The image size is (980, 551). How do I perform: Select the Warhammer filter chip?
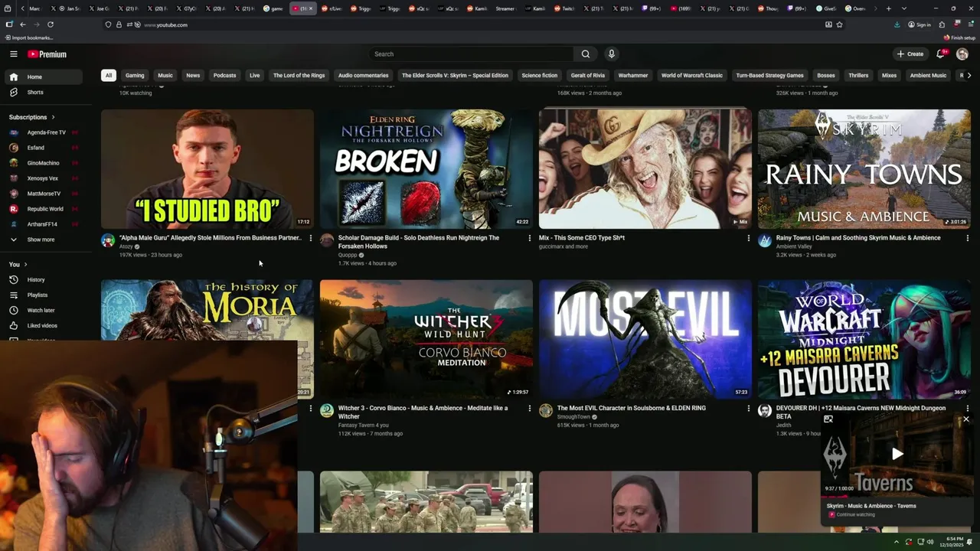(633, 76)
